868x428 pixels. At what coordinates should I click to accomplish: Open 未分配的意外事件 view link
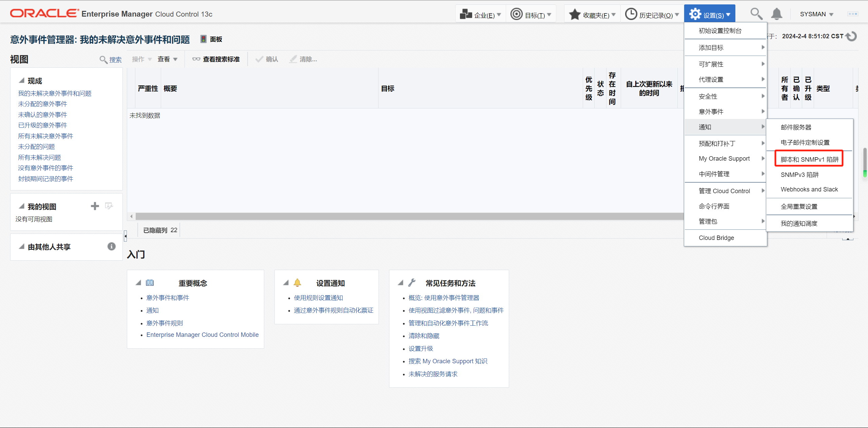[x=42, y=104]
